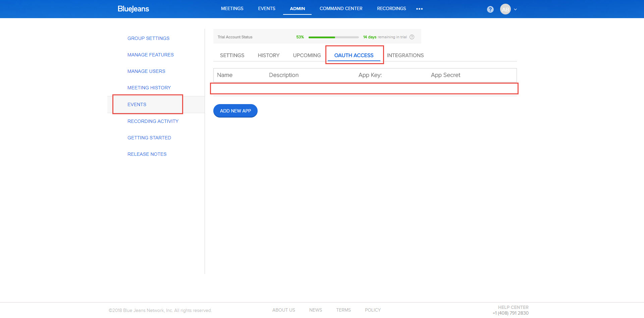This screenshot has width=644, height=318.
Task: Click the Description column header
Action: [x=284, y=75]
